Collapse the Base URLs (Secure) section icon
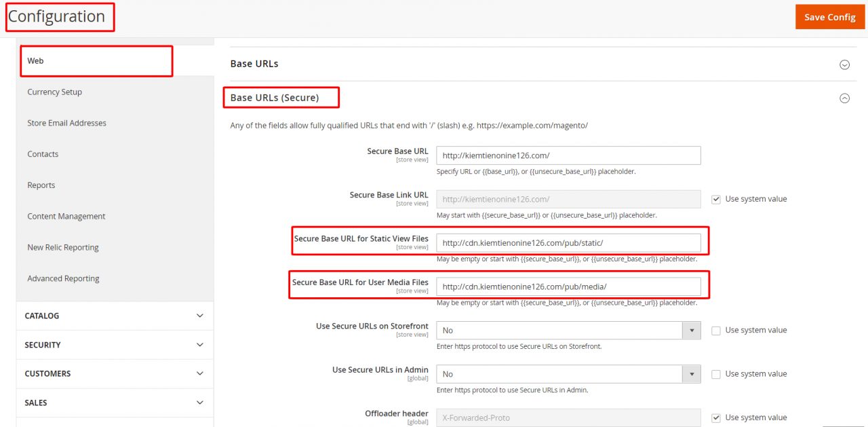Viewport: 868px width, 427px height. click(844, 98)
